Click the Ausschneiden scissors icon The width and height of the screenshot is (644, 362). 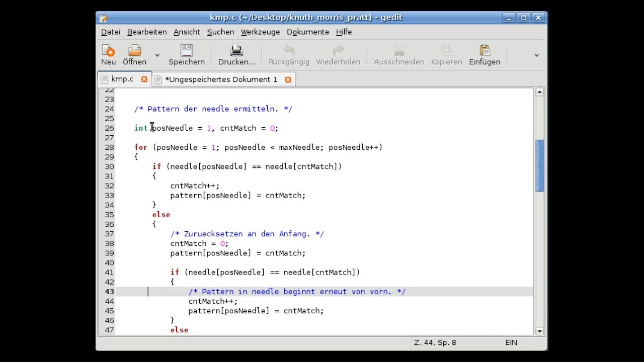click(x=399, y=50)
